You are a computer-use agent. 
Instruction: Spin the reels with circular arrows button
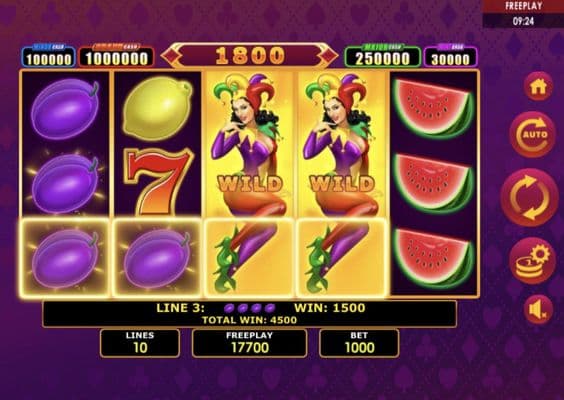pos(529,197)
